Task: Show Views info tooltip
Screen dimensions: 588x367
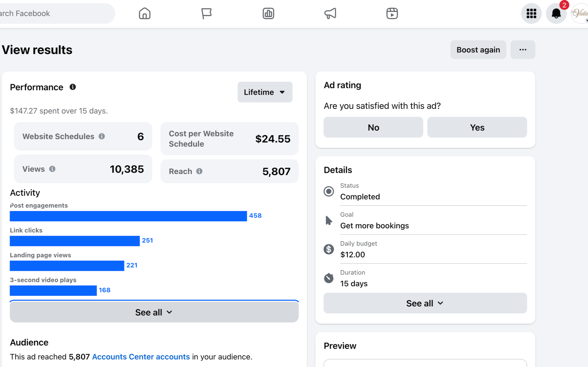Action: pyautogui.click(x=52, y=169)
